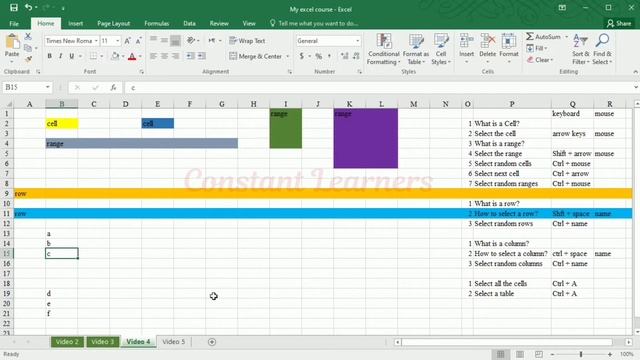Open Conditional Formatting menu
Viewport: 640px width, 360px height.
click(383, 49)
